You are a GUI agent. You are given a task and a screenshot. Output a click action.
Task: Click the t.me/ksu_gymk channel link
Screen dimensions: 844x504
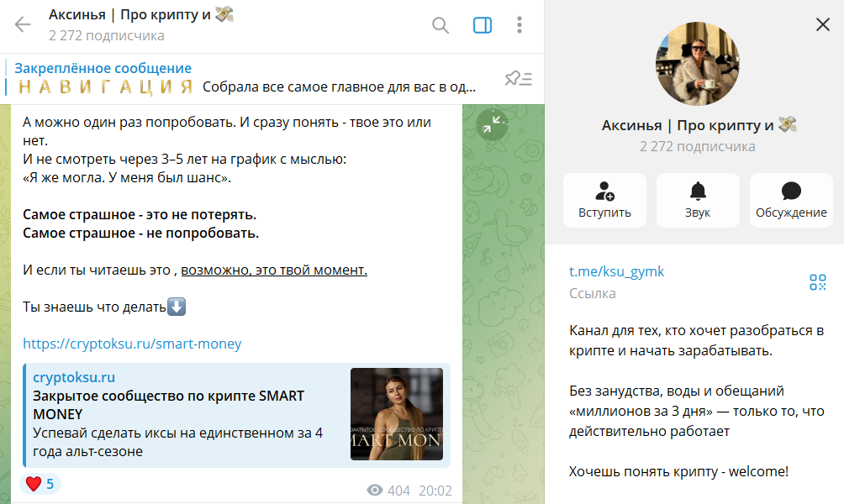pyautogui.click(x=616, y=271)
